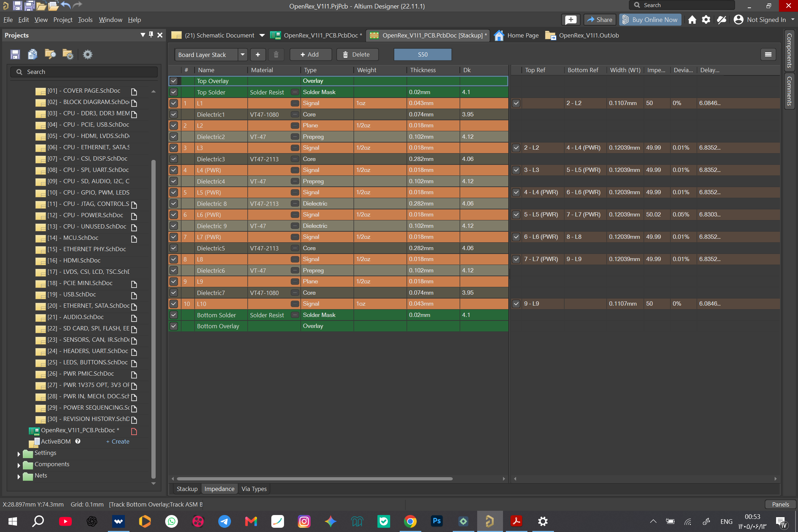798x532 pixels.
Task: Switch to the Via Types tab
Action: pyautogui.click(x=254, y=489)
